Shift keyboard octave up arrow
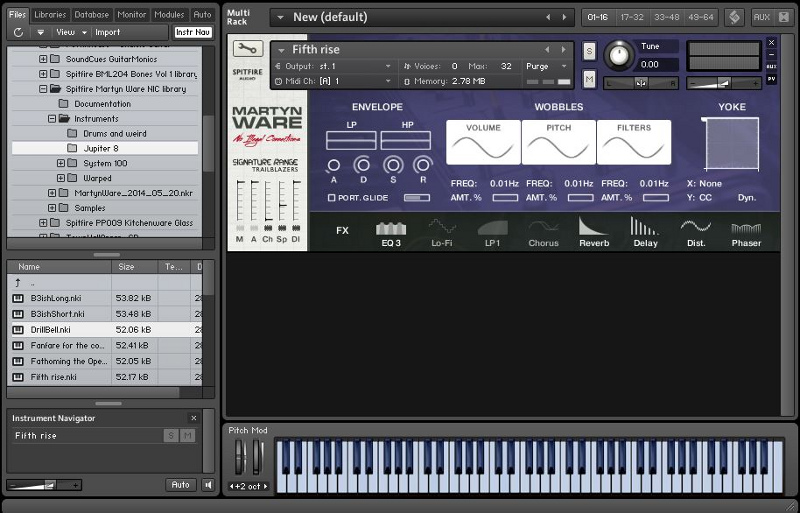The height and width of the screenshot is (513, 800). coord(265,486)
